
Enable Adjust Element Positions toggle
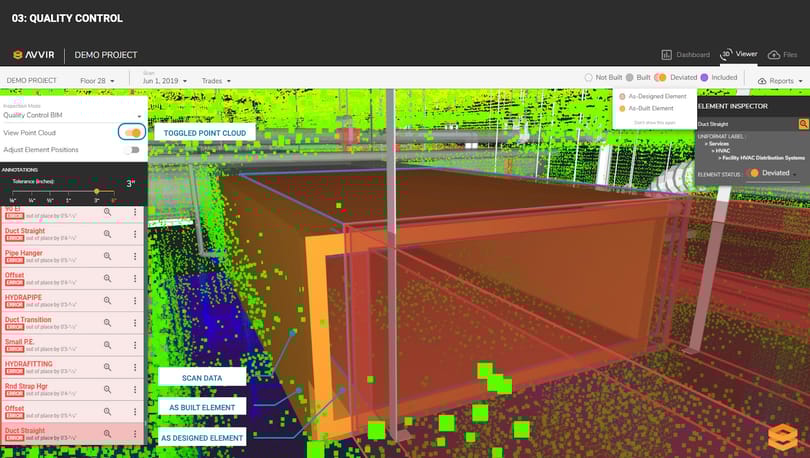[x=132, y=150]
